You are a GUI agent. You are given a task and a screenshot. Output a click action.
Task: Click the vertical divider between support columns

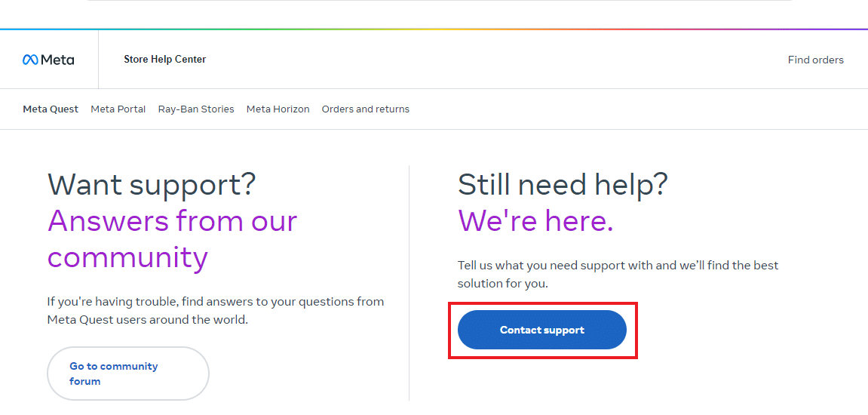(409, 283)
